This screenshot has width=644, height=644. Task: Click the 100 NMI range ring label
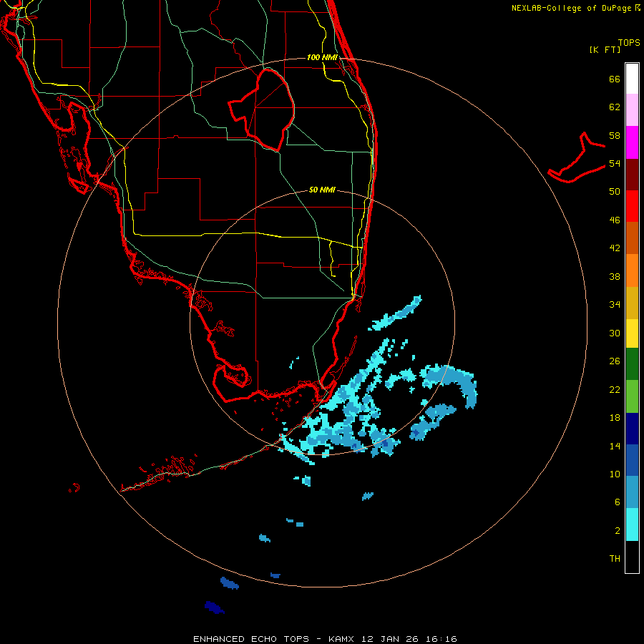tap(322, 57)
